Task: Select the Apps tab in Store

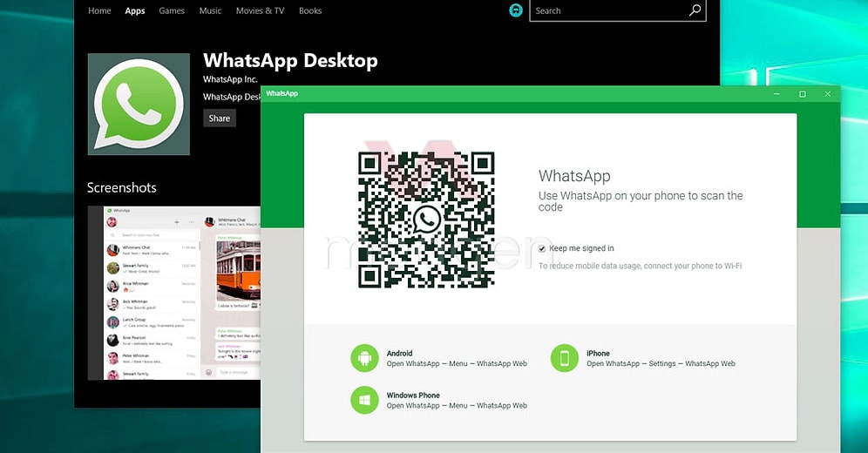Action: (x=135, y=10)
